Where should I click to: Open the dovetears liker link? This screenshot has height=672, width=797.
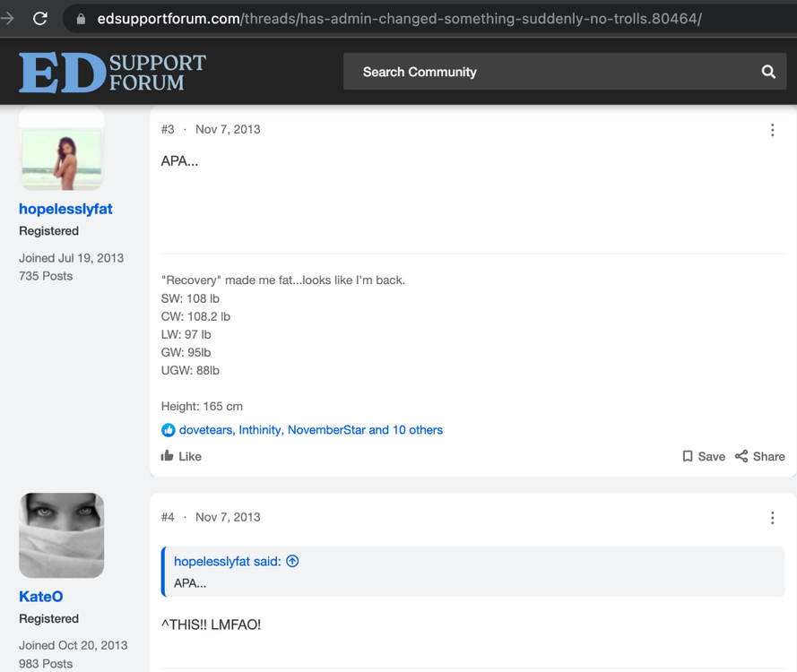pyautogui.click(x=205, y=430)
